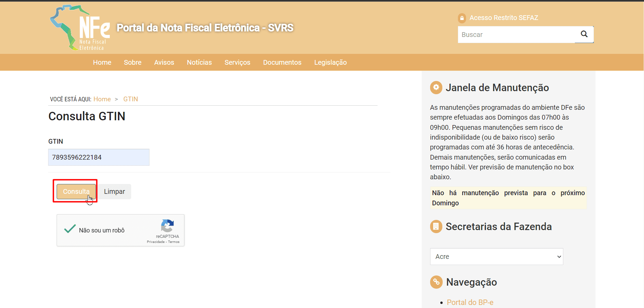Go to the Avisos menu
644x308 pixels.
point(164,62)
